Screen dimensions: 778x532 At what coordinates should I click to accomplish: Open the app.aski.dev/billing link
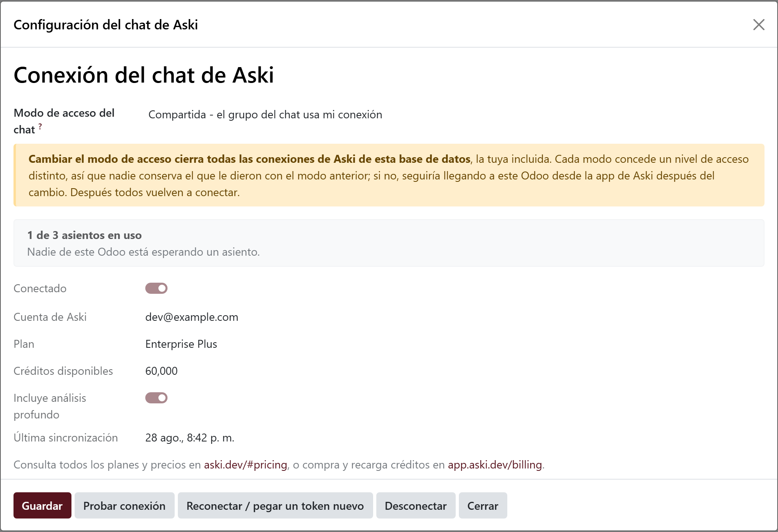pos(495,465)
